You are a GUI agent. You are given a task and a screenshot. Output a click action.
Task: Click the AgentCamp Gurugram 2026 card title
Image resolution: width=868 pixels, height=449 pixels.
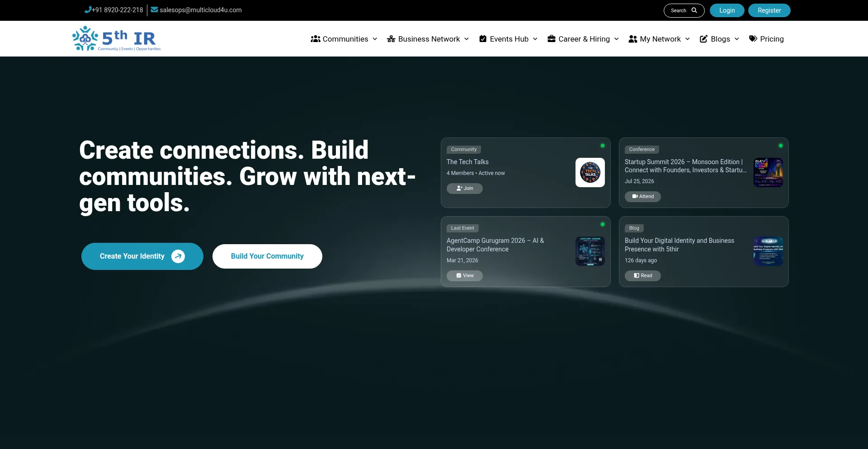(x=495, y=245)
